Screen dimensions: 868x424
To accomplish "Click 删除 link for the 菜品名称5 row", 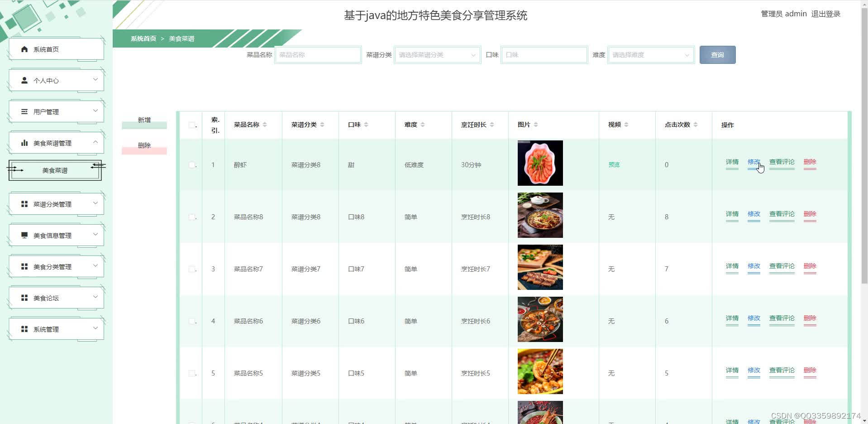I will (810, 371).
